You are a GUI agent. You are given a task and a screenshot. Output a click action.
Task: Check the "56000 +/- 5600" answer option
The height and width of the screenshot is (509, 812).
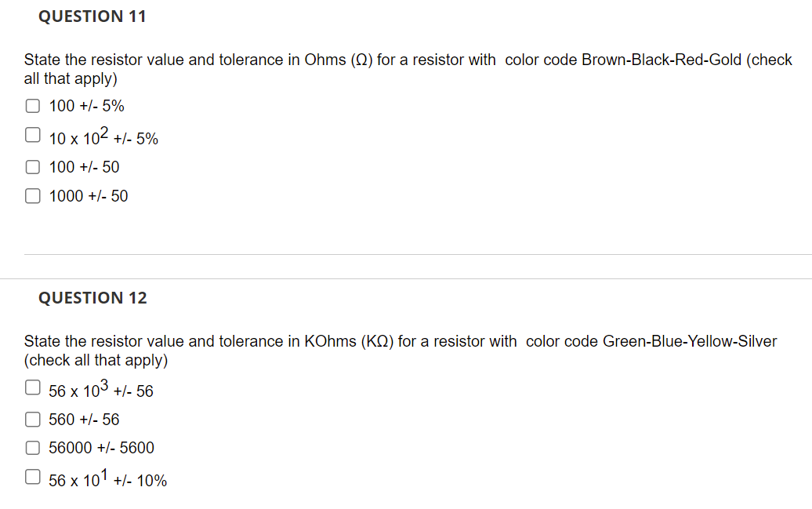(32, 447)
